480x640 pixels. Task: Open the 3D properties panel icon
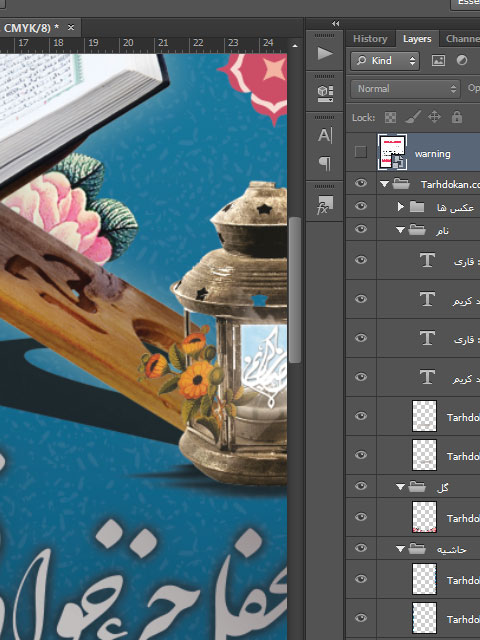pyautogui.click(x=325, y=94)
